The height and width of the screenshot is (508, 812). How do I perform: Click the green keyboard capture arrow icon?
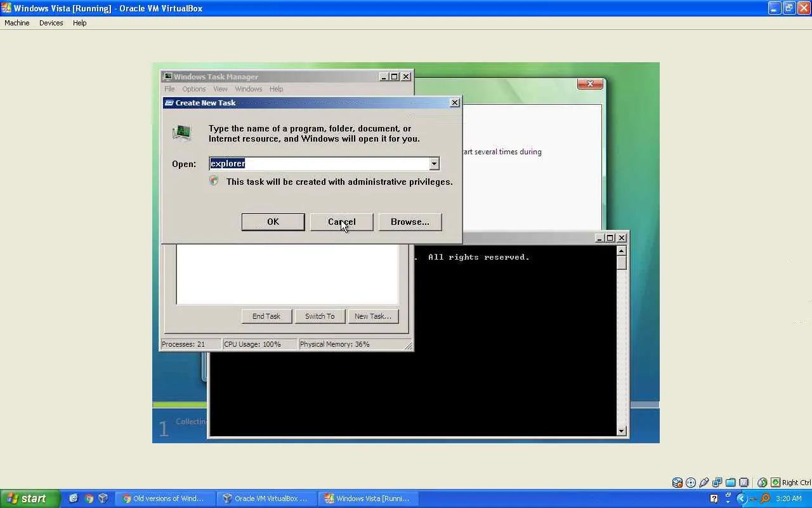[776, 483]
